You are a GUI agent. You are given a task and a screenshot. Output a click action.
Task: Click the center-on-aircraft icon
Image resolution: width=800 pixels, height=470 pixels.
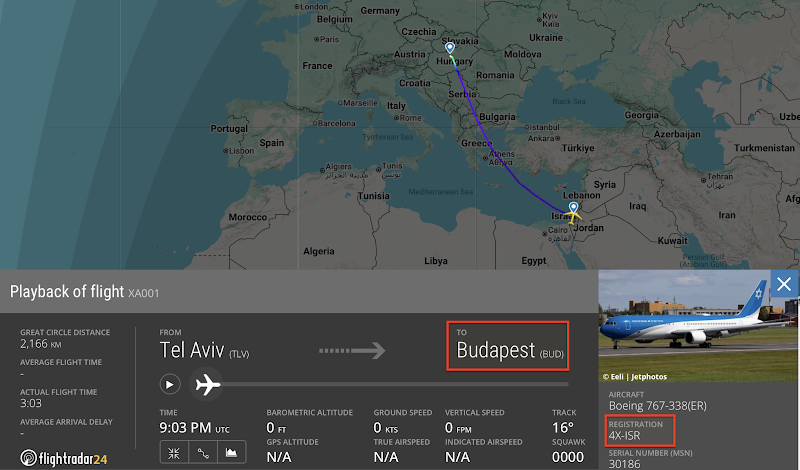click(175, 453)
